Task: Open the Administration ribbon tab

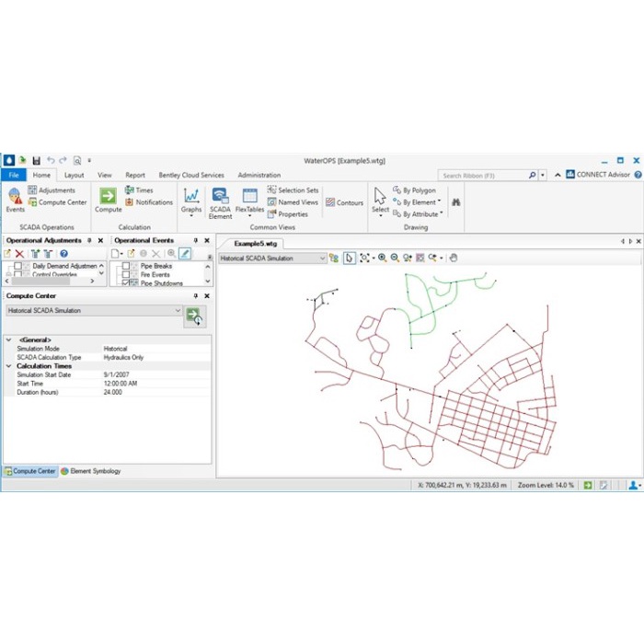Action: coord(259,175)
